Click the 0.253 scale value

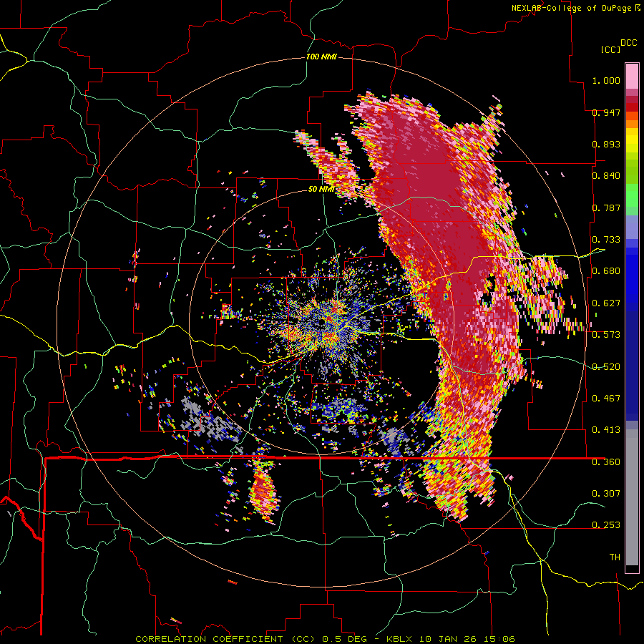606,525
